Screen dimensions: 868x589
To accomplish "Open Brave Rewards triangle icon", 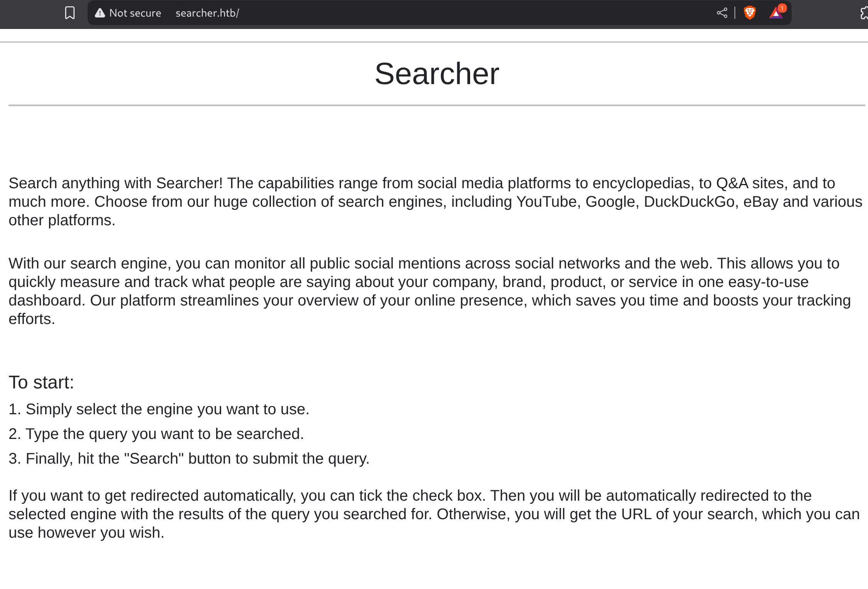I will click(776, 14).
